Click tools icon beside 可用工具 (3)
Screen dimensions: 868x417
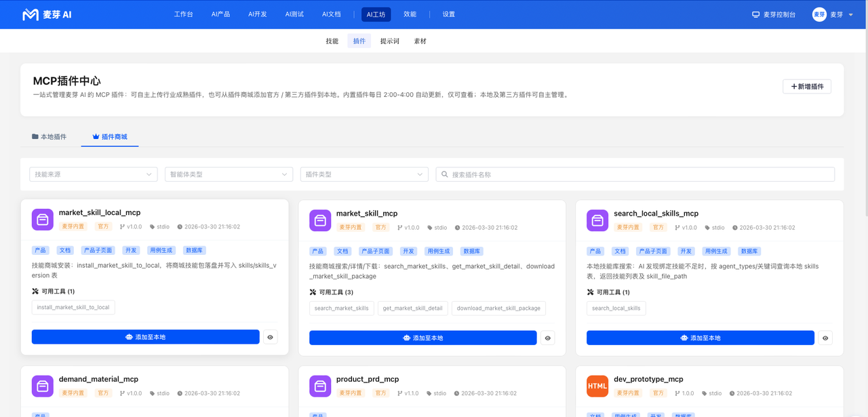pyautogui.click(x=313, y=292)
